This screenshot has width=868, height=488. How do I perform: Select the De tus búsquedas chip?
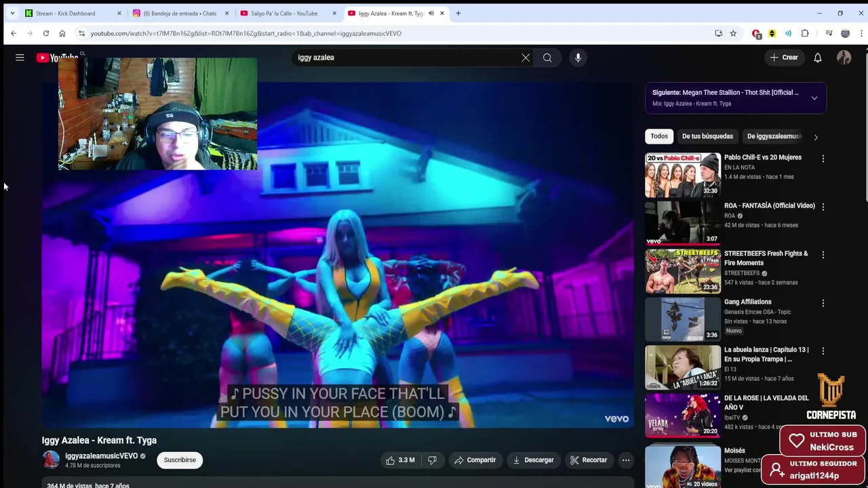coord(707,136)
